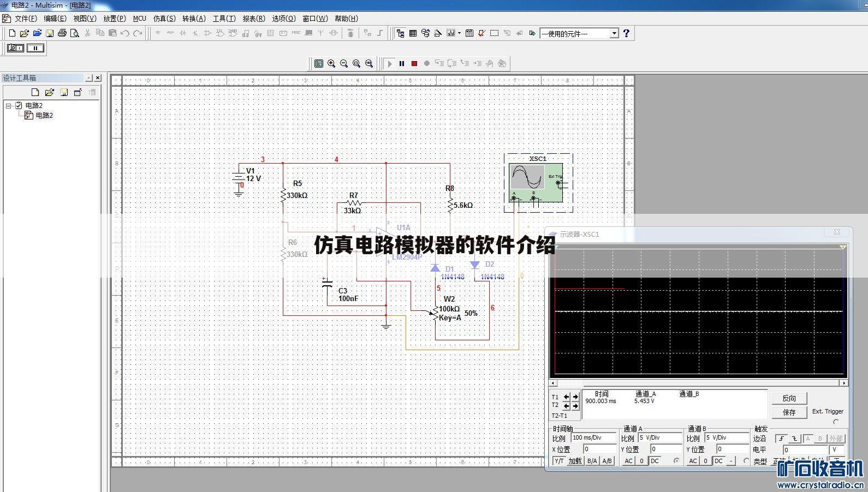The width and height of the screenshot is (868, 492).
Task: Select the Ext. Trigger radio button
Action: [836, 422]
